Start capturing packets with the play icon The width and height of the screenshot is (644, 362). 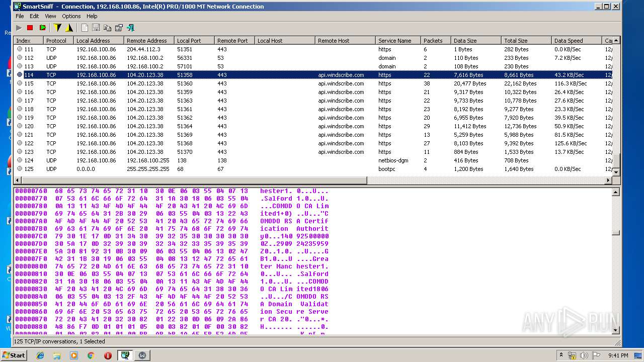[x=19, y=28]
